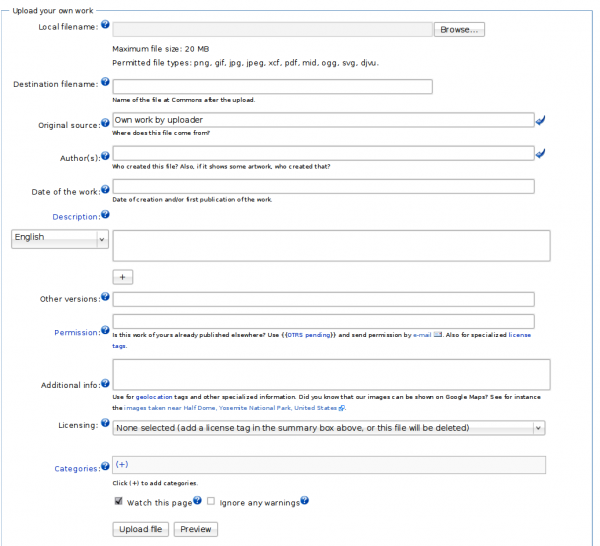Image resolution: width=600 pixels, height=546 pixels.
Task: Click the Original source text field
Action: pos(323,120)
